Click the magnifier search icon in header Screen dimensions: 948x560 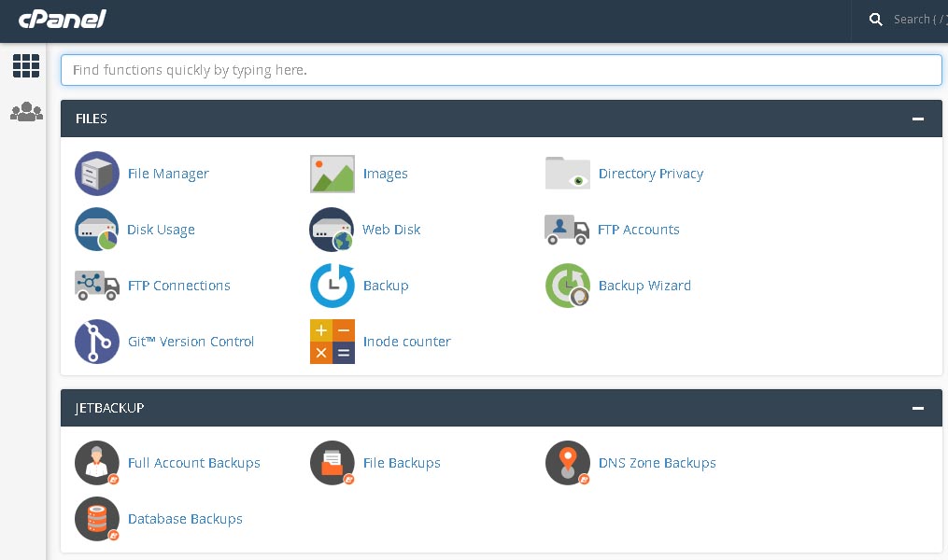point(875,20)
